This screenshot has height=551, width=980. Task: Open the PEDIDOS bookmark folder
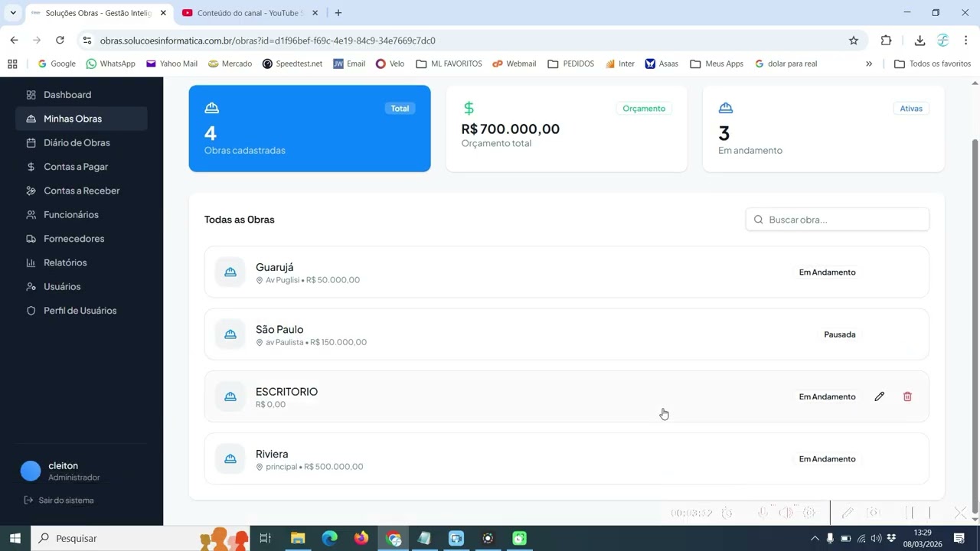[571, 64]
